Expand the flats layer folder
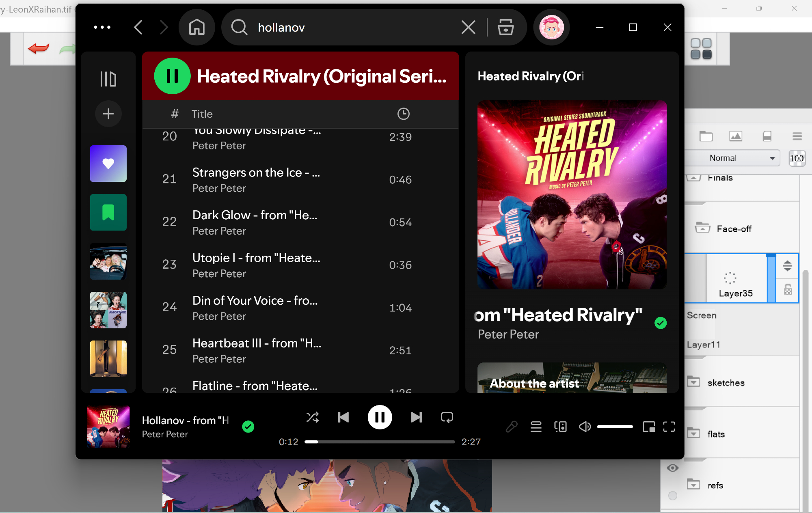This screenshot has width=812, height=513. point(693,433)
